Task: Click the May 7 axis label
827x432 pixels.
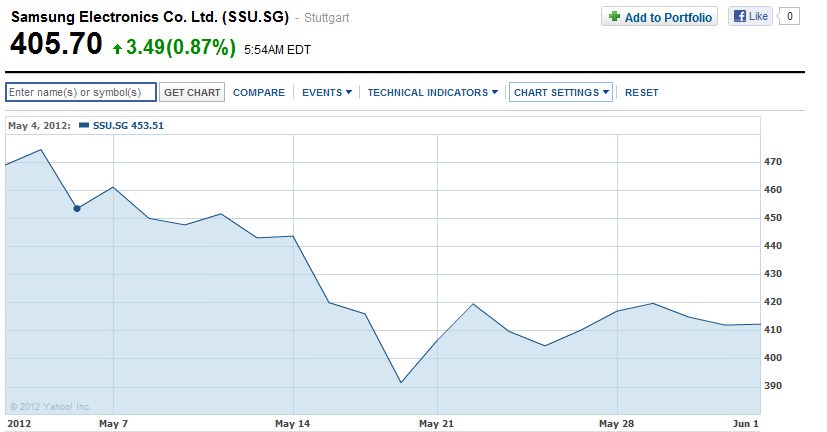Action: pos(113,424)
